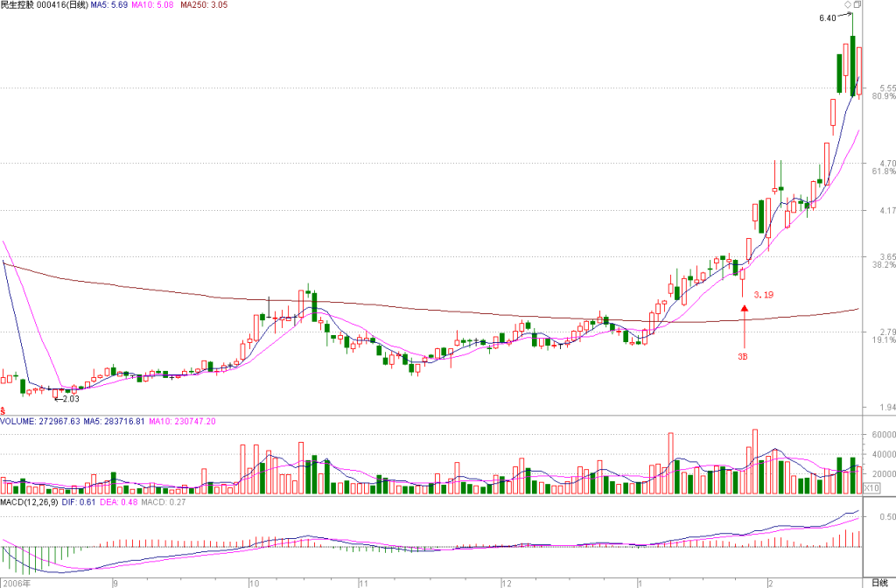Select the MA5: 5.69 indicator label
Viewport: 896px width, 588px height.
(x=109, y=4)
